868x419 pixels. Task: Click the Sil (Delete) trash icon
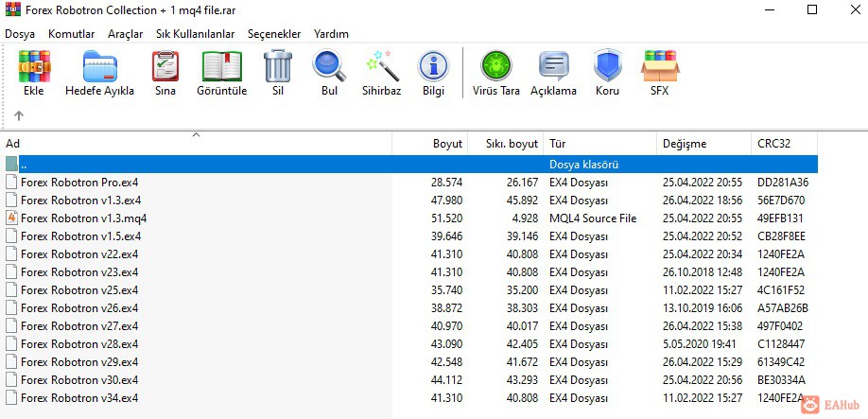click(x=278, y=66)
